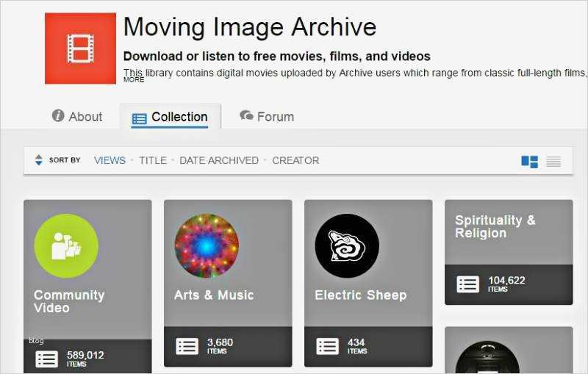Click the Forum speech bubbles icon
This screenshot has height=374, width=588.
click(x=246, y=115)
